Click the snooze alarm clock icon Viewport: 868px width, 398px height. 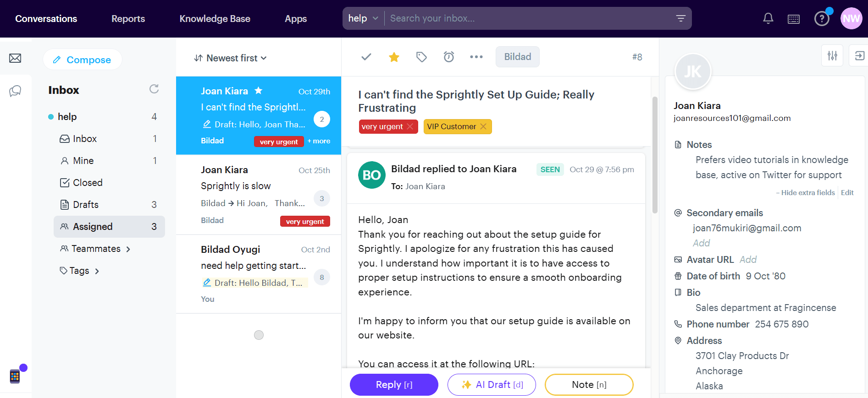point(449,57)
